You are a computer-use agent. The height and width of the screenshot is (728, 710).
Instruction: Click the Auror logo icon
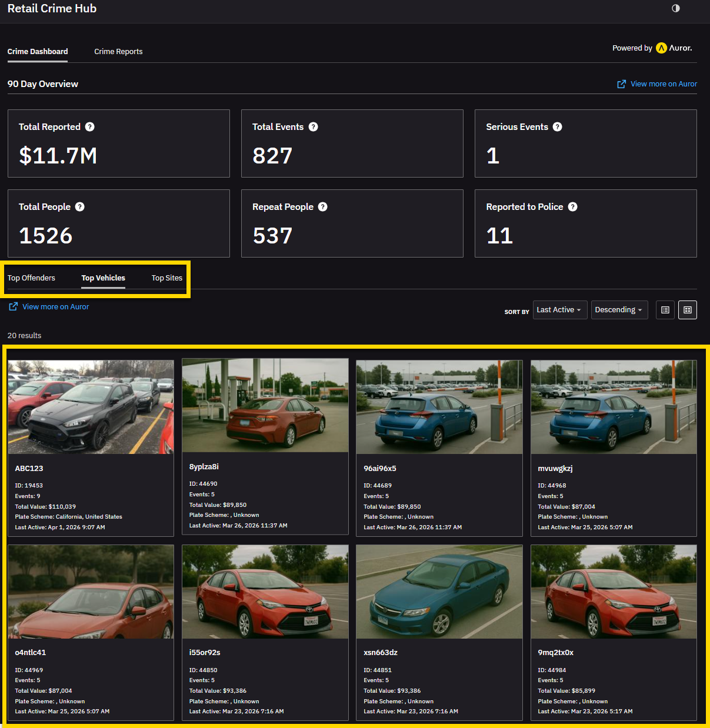[x=661, y=48]
